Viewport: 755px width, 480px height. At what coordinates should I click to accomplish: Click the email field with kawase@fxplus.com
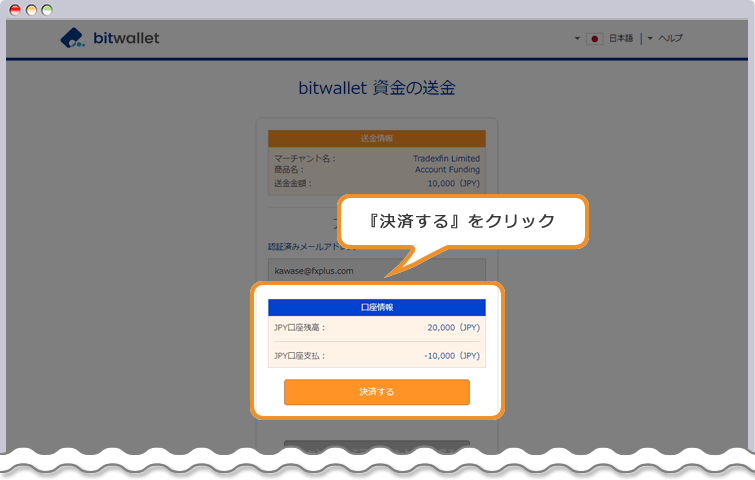point(377,271)
